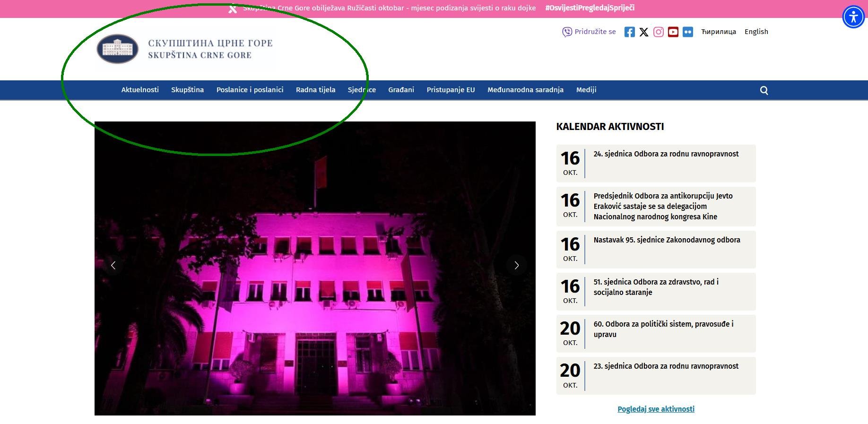
Task: Open the parliament's Facebook page
Action: (629, 32)
